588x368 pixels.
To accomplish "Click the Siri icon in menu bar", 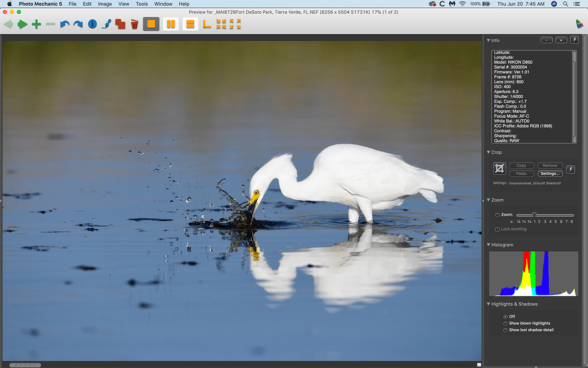I will 554,4.
